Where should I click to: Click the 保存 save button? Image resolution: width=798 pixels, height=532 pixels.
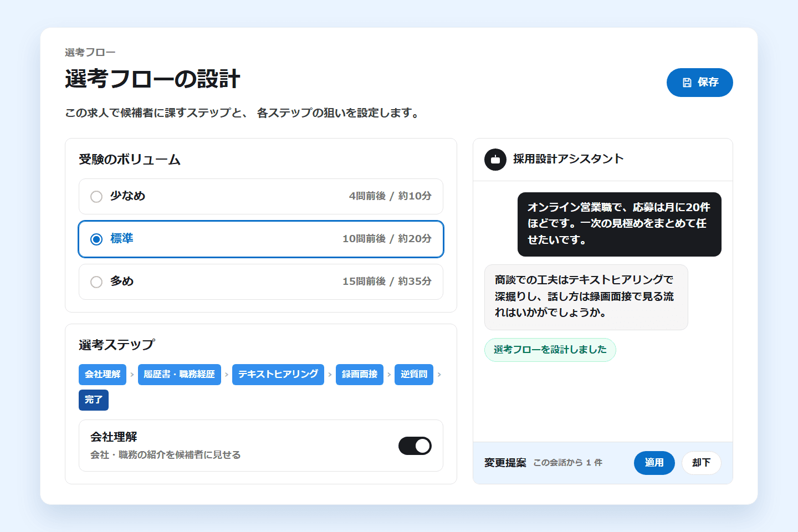point(699,83)
